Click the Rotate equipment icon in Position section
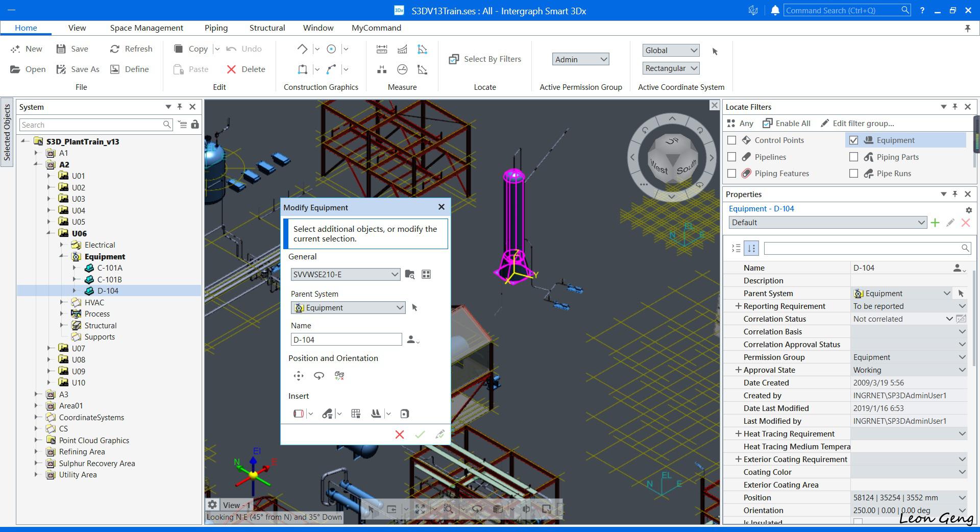This screenshot has height=532, width=980. (319, 376)
